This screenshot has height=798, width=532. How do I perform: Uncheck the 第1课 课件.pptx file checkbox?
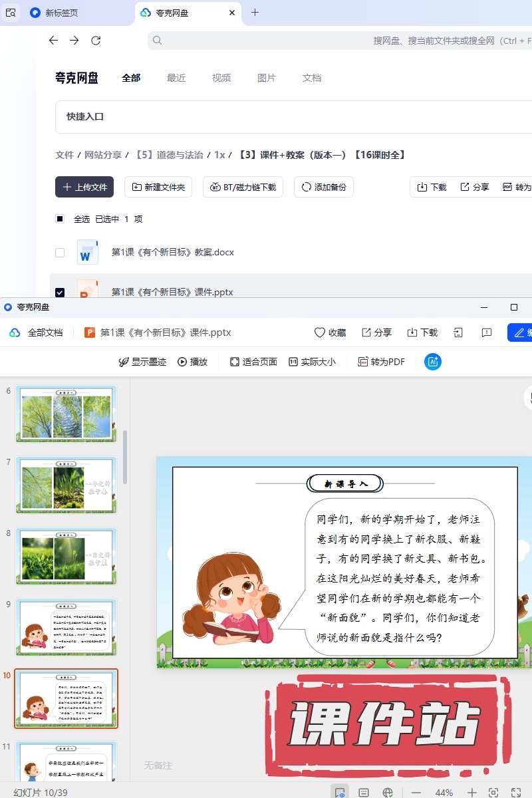[x=60, y=292]
